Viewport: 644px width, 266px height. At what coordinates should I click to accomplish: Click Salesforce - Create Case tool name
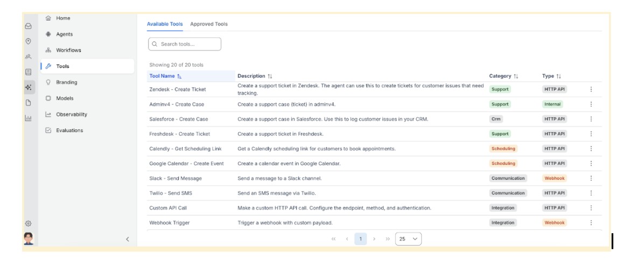179,119
